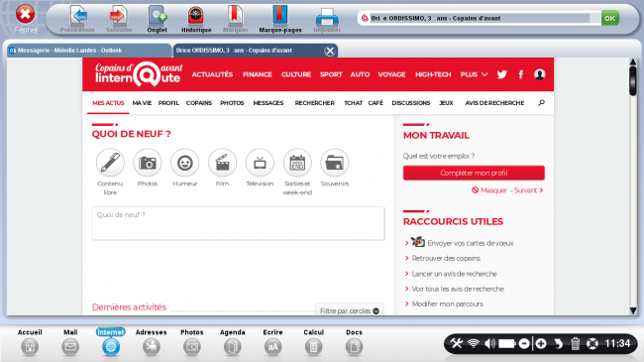The image size is (644, 362).
Task: Open the CAFÉ tab
Action: point(376,103)
